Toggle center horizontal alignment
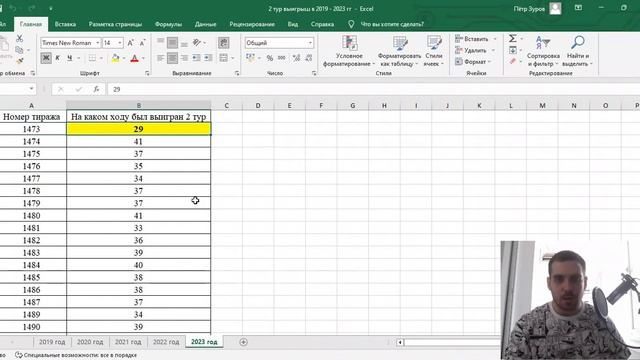 172,58
